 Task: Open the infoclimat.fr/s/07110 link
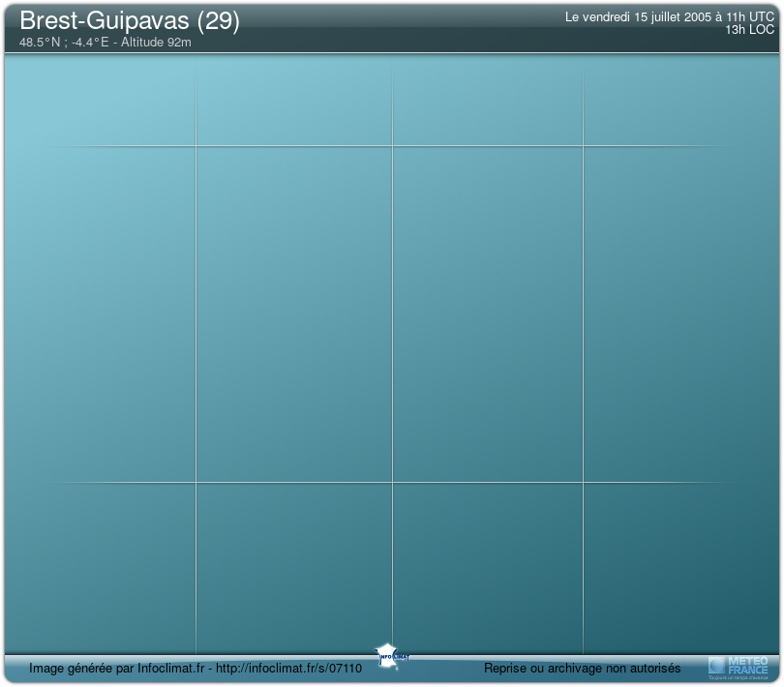pos(288,669)
